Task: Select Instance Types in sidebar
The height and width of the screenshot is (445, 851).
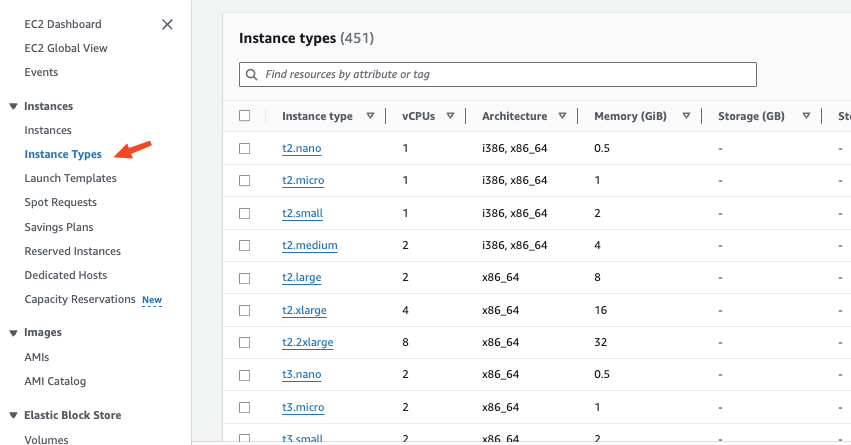Action: click(x=63, y=154)
